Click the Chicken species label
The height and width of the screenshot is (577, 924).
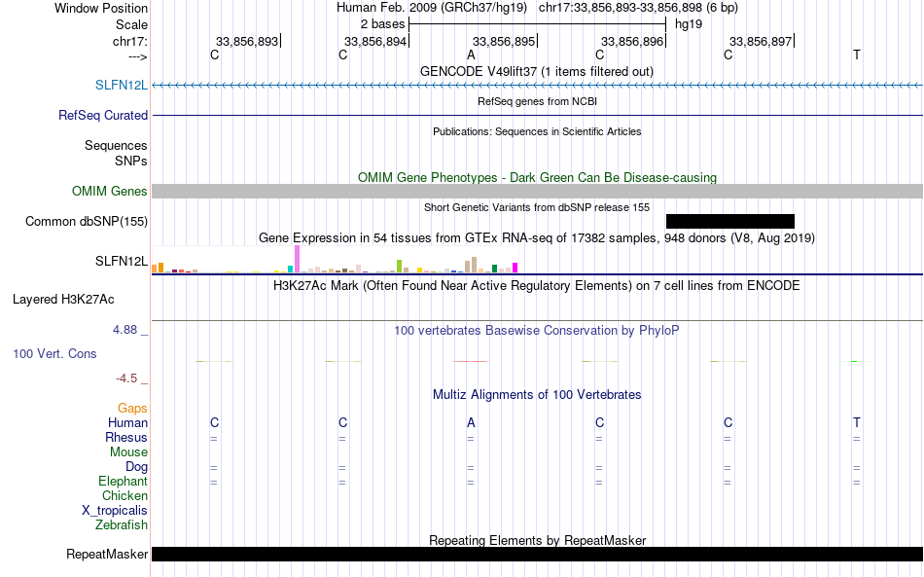click(x=124, y=495)
